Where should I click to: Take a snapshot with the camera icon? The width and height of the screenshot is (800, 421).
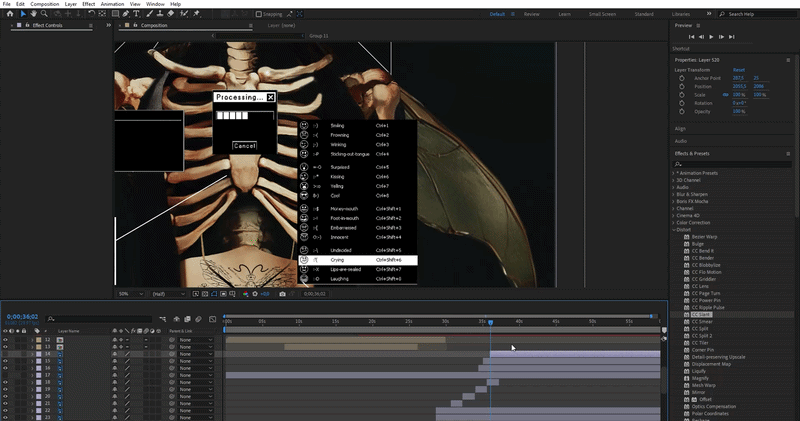coord(282,294)
